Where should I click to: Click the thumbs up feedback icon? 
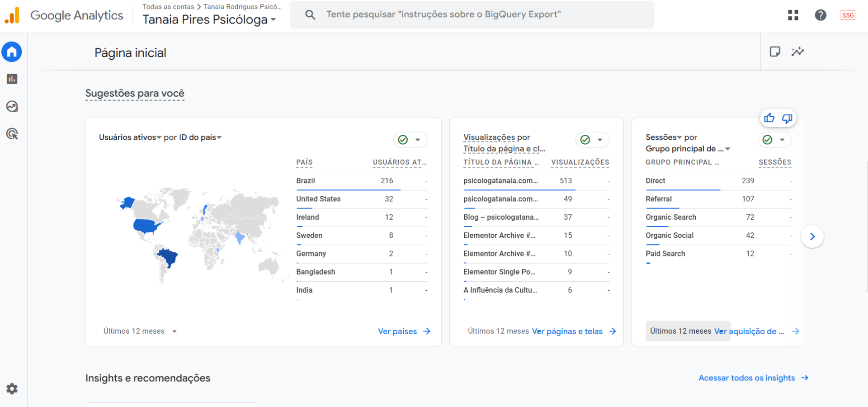pyautogui.click(x=769, y=118)
